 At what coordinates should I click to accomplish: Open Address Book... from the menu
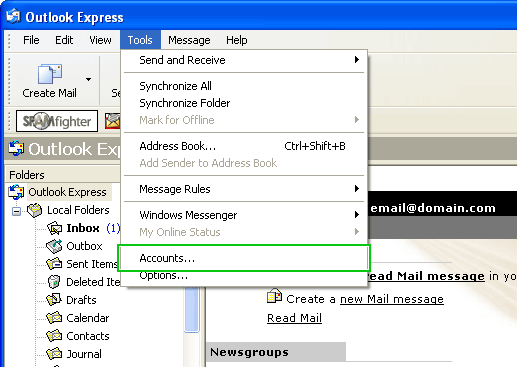[244, 146]
